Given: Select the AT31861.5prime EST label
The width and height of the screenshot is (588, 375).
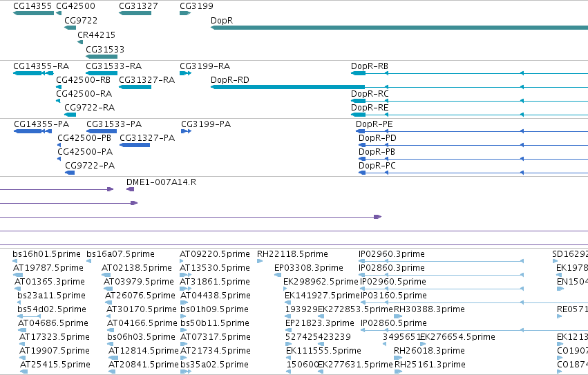Looking at the screenshot, I should [x=214, y=282].
